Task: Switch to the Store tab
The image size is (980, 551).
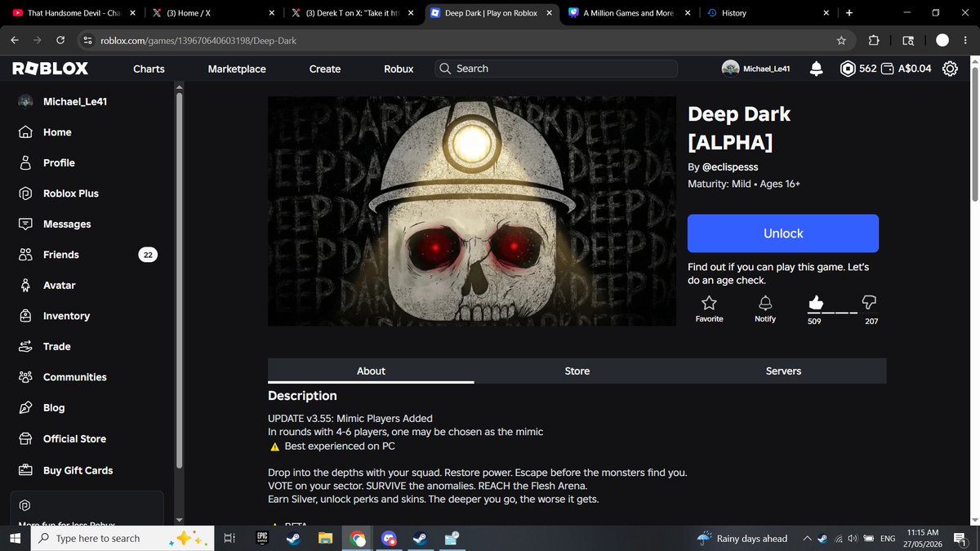Action: coord(577,371)
